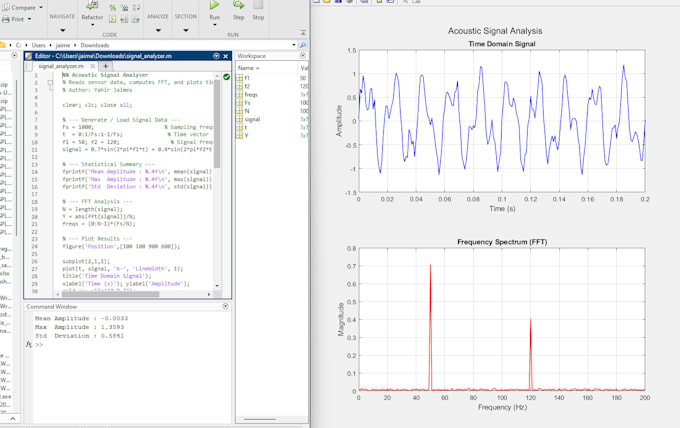Click the freqs variable icon in the Workspace
680x428 pixels.
[x=239, y=95]
